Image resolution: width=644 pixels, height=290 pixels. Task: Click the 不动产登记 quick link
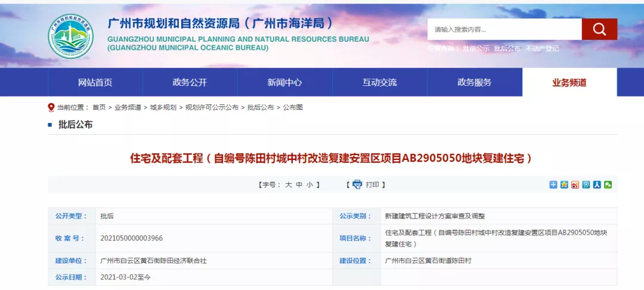pyautogui.click(x=542, y=49)
